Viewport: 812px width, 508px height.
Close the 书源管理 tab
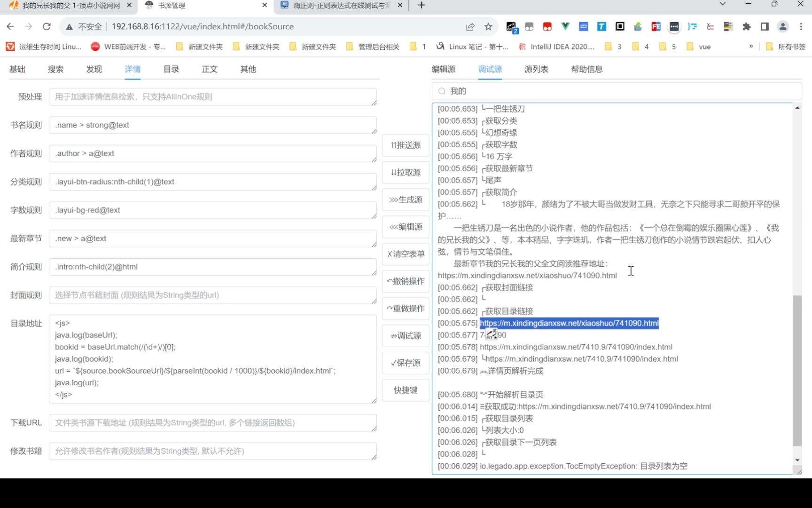(265, 5)
